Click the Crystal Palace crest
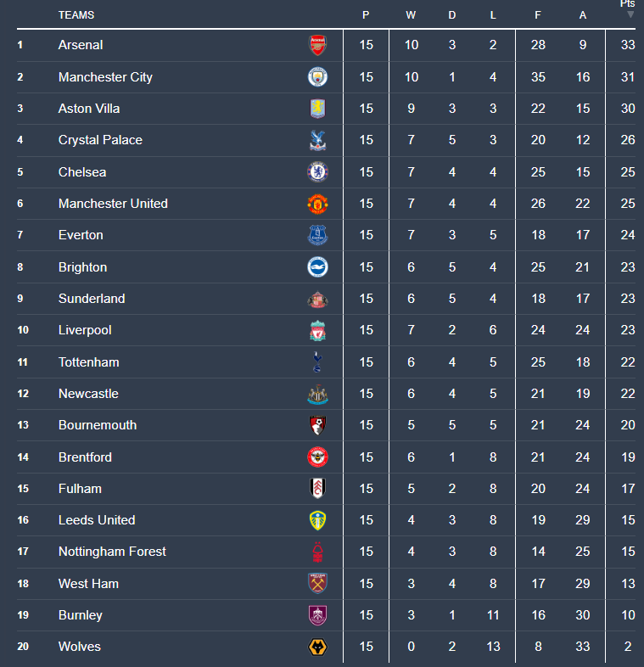Viewport: 644px width, 667px height. pyautogui.click(x=316, y=140)
